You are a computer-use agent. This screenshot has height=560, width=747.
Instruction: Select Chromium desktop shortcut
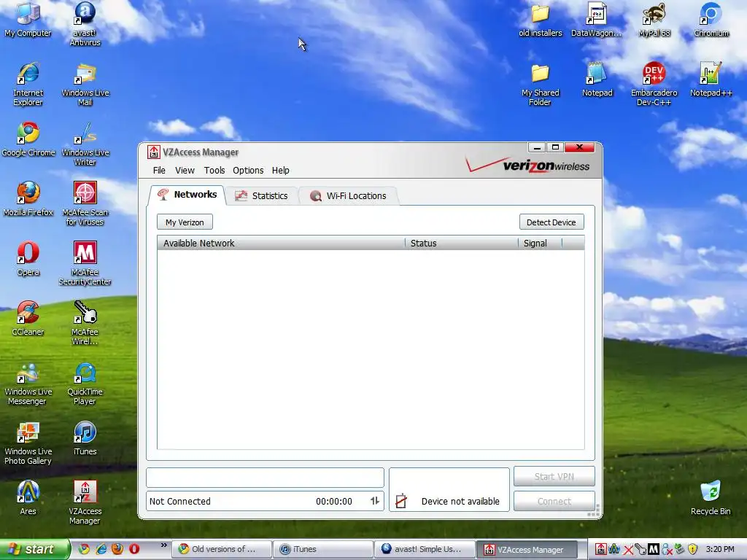coord(711,20)
